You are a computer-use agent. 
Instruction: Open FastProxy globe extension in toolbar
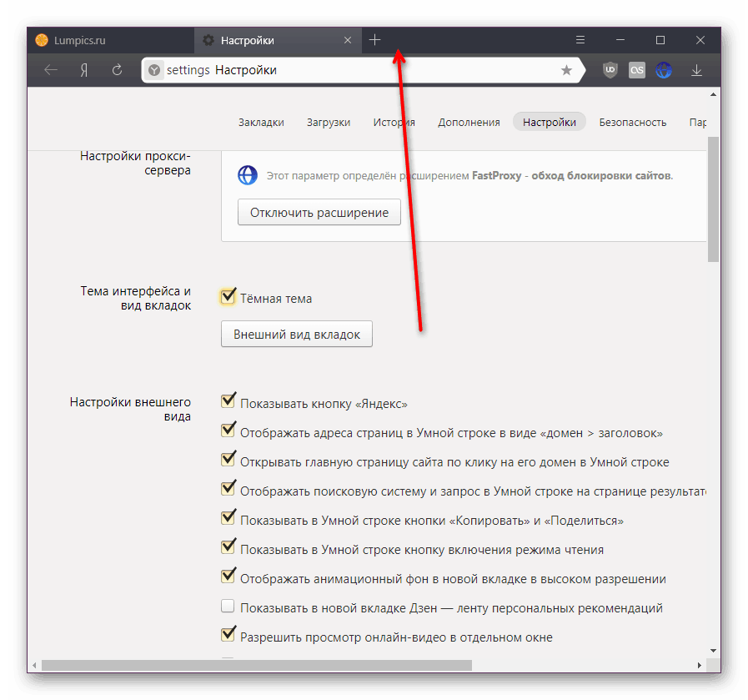[664, 71]
